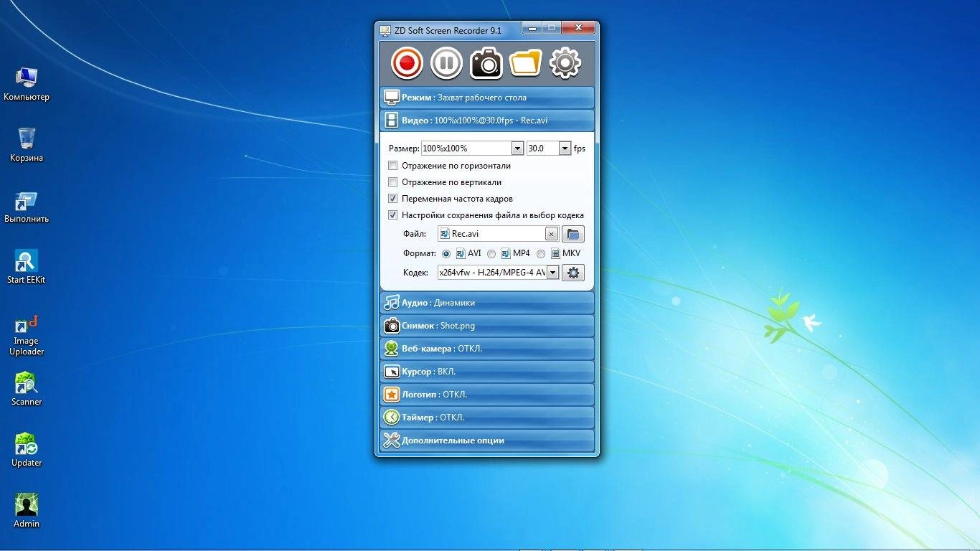Click the Scanner desktop shortcut
This screenshot has height=551, width=980.
coord(27,389)
